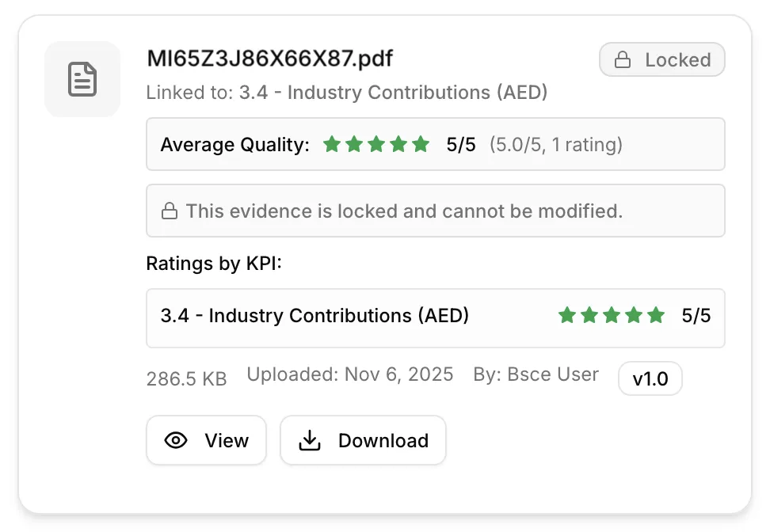770x532 pixels.
Task: Click the fifth star in the KPI rating row
Action: 655,315
